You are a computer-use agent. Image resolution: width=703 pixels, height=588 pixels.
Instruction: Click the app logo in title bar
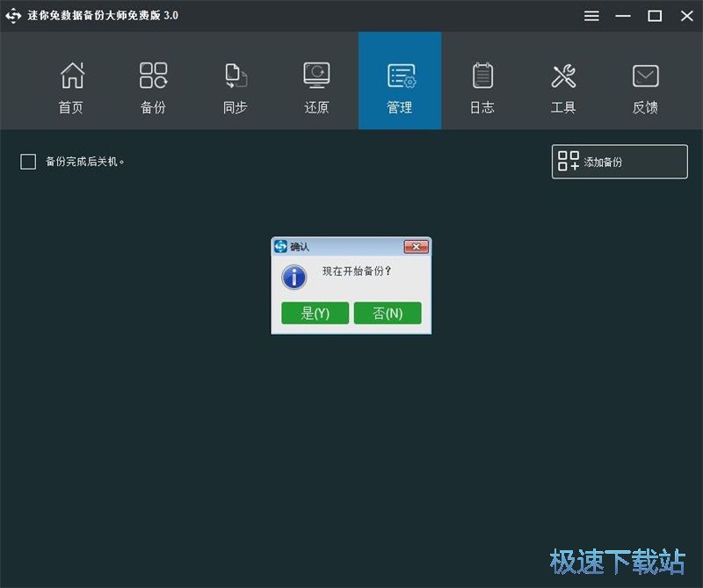[x=13, y=16]
